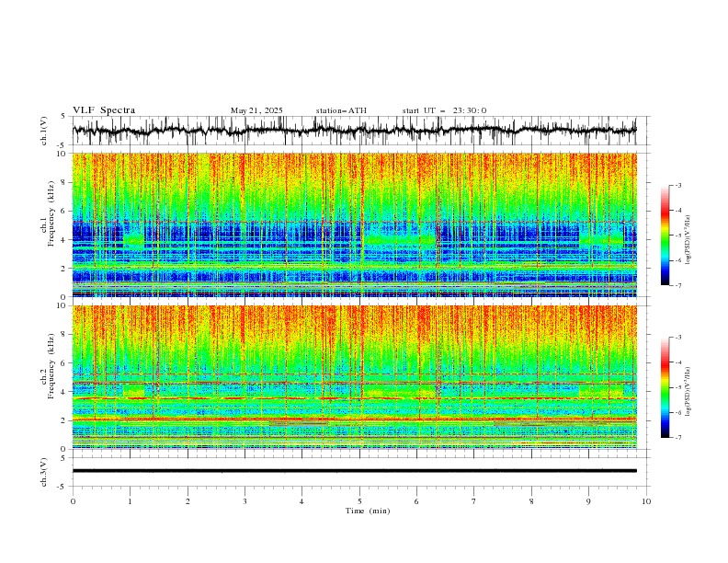Click the "-7" tick on ch.2 color bar

click(677, 437)
